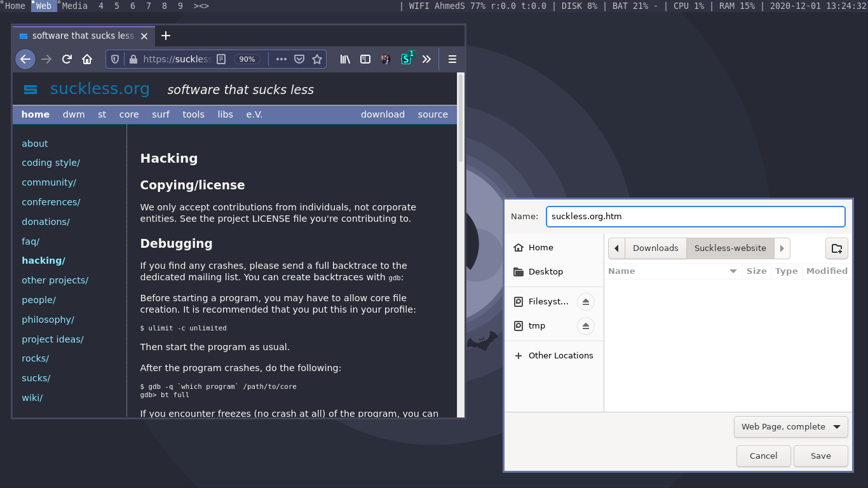The image size is (868, 488).
Task: Go to the browser home page
Action: tap(87, 59)
